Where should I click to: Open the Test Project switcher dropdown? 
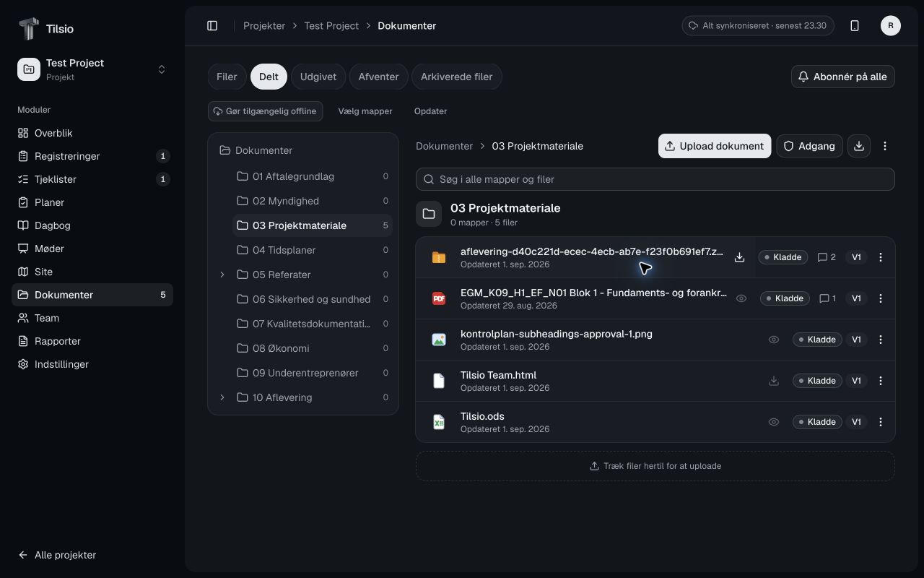(92, 69)
